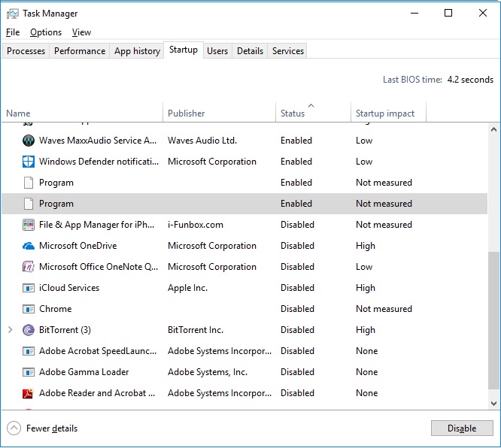Click Waves Audio Ltd. publisher cell

tap(202, 141)
